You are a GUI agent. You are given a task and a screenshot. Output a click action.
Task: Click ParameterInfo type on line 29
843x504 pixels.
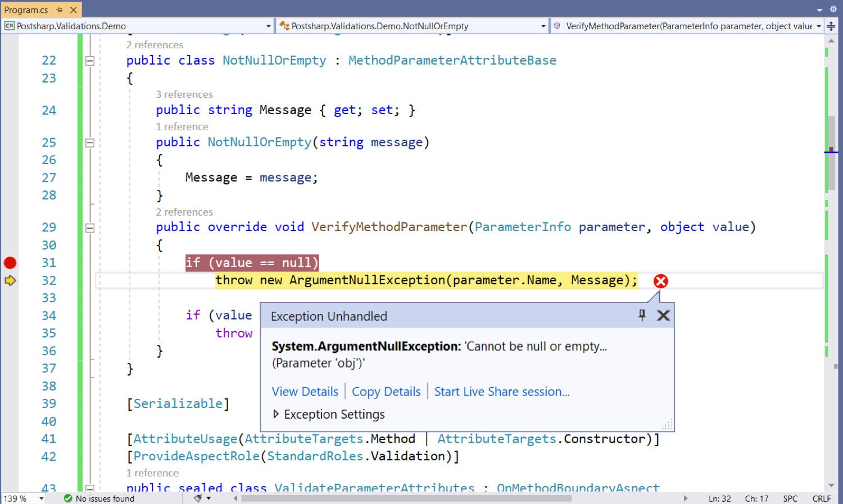(523, 227)
